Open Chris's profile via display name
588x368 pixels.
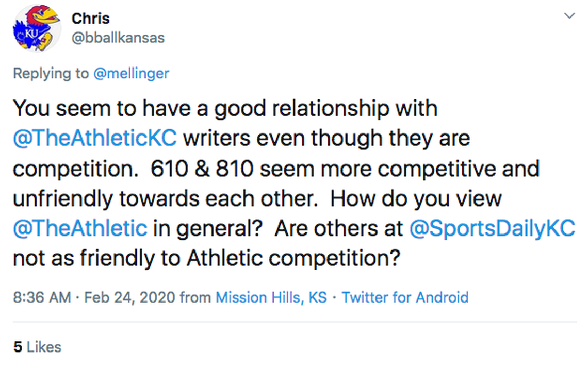tap(90, 19)
